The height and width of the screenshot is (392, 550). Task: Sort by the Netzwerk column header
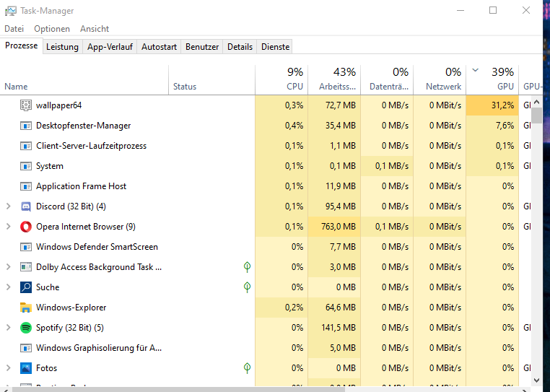tap(440, 80)
